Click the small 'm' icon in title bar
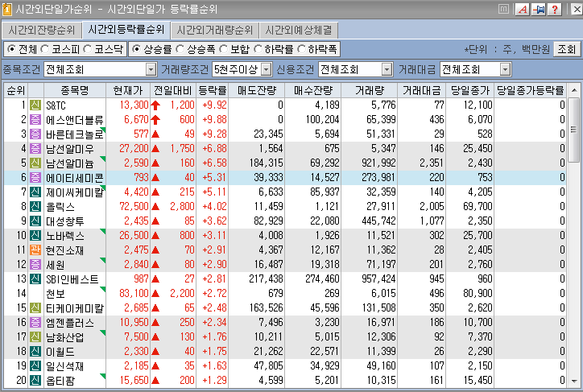583x392 pixels. click(503, 9)
